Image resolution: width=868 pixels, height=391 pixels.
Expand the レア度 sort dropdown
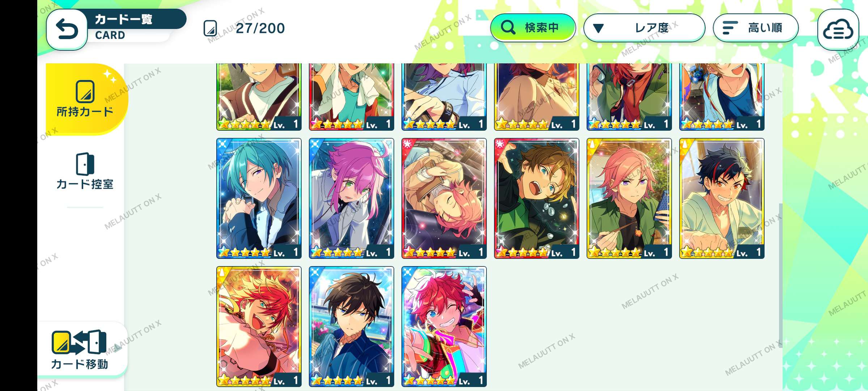click(x=644, y=28)
